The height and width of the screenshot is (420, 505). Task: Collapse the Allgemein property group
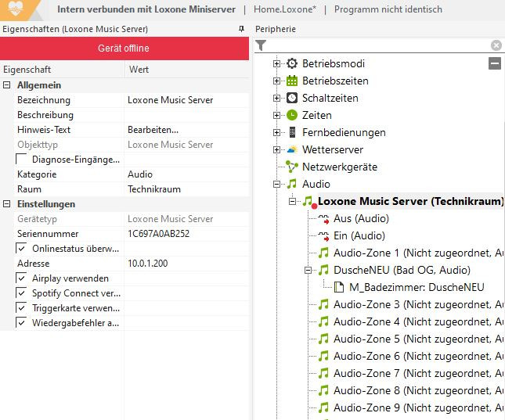(6, 85)
